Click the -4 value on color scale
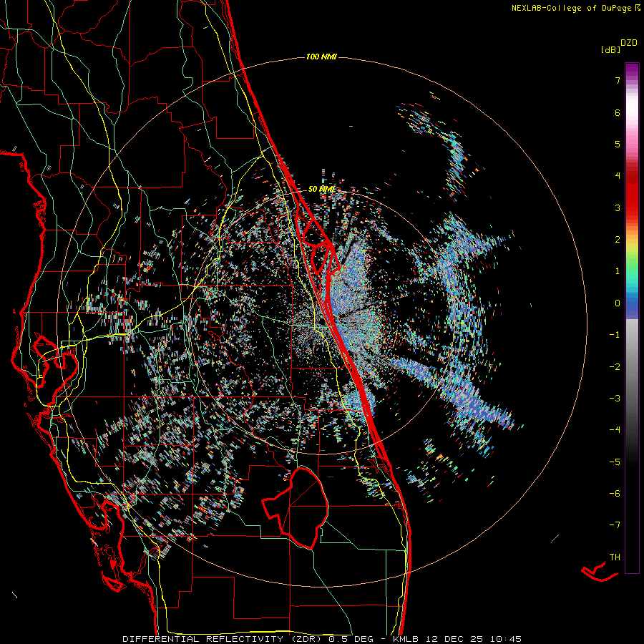 tap(615, 430)
